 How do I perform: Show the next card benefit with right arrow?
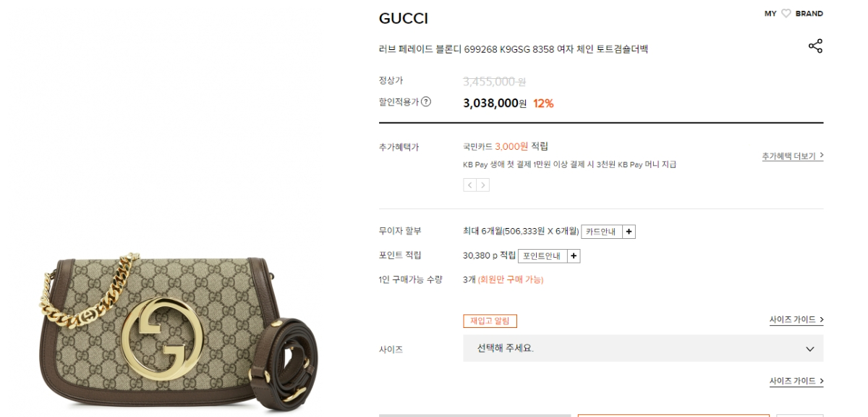pos(483,185)
